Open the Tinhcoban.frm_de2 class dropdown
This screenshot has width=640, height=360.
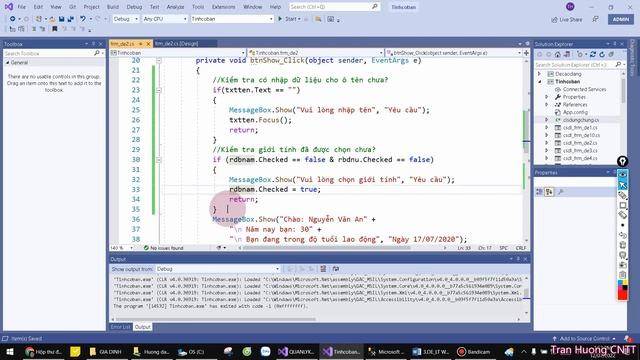[316, 53]
